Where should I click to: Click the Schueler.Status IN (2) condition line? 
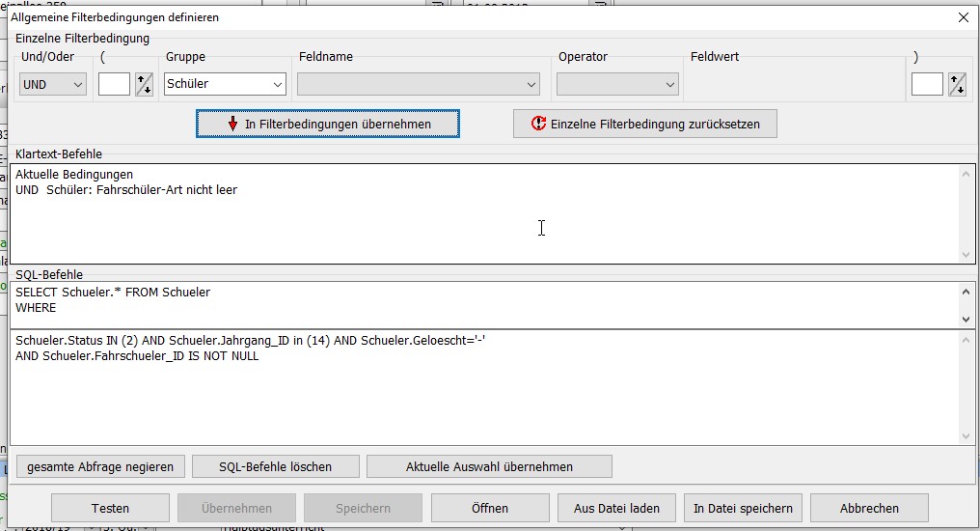pos(250,340)
